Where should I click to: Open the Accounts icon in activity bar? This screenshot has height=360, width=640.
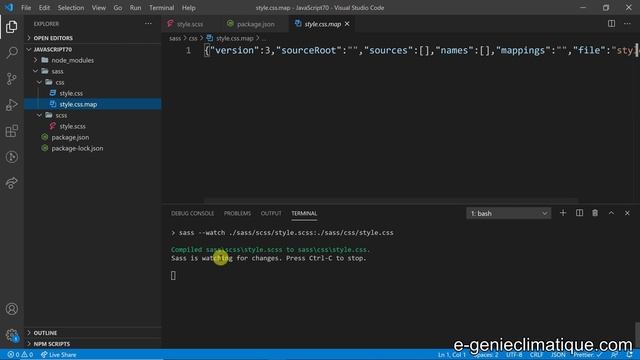pos(11,309)
